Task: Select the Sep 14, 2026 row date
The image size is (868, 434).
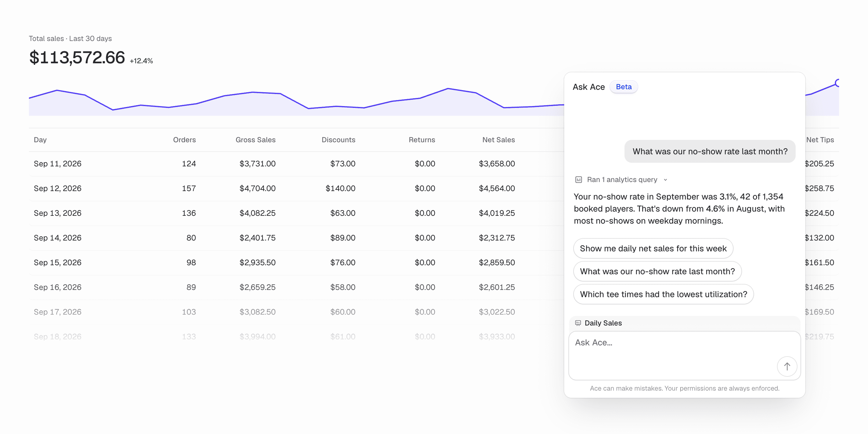Action: [x=58, y=238]
